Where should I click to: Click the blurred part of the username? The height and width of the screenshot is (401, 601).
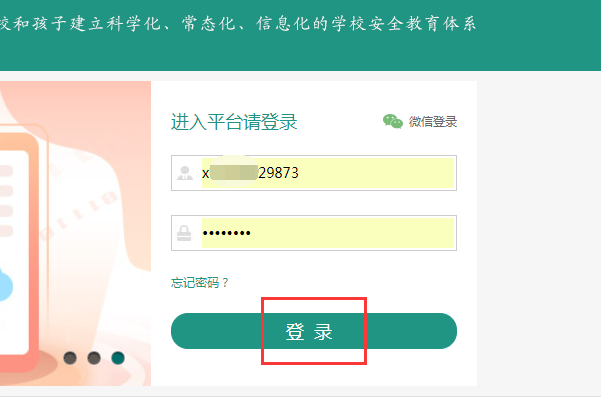click(234, 173)
